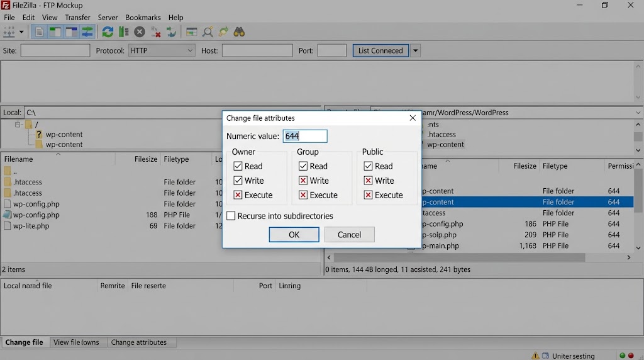Toggle message log display icon
The width and height of the screenshot is (644, 360).
tap(39, 31)
